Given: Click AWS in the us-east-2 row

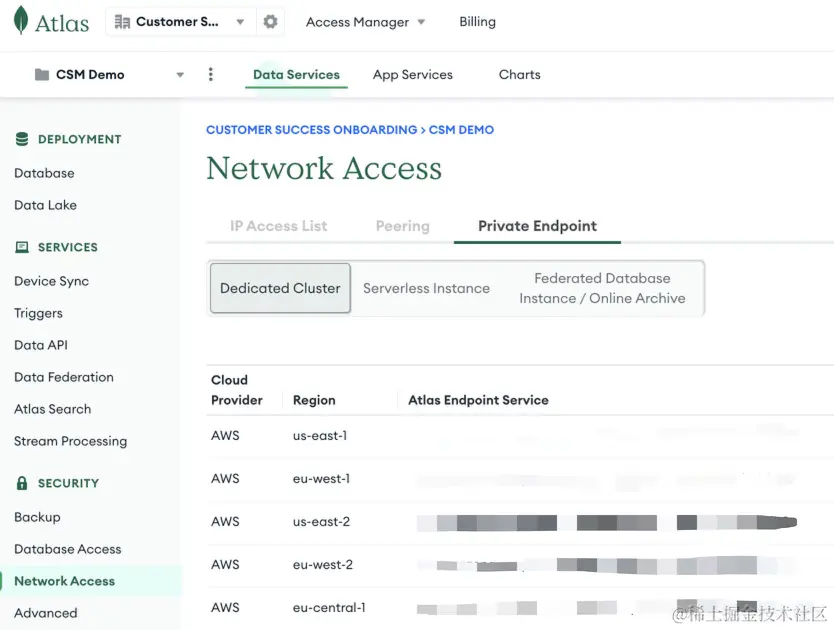Looking at the screenshot, I should [x=225, y=521].
